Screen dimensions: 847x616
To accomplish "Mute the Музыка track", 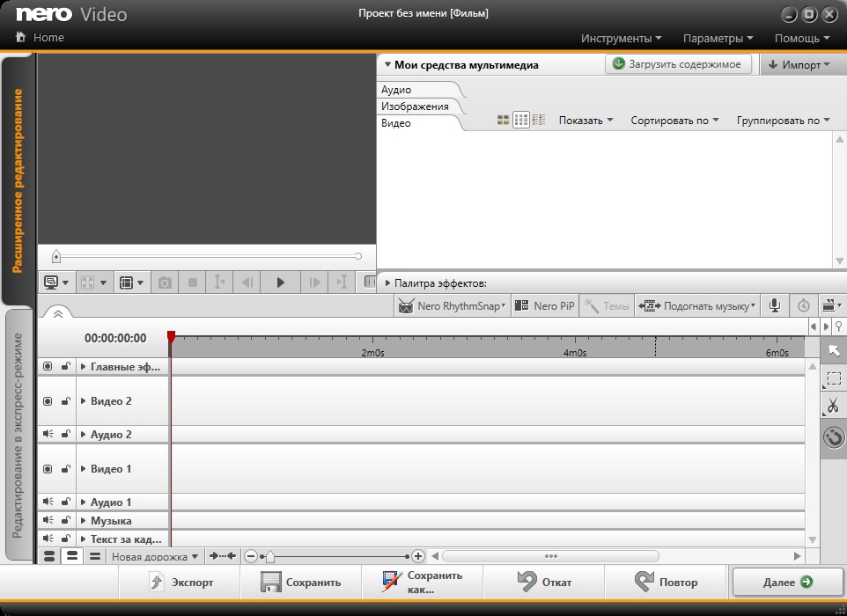I will (48, 520).
